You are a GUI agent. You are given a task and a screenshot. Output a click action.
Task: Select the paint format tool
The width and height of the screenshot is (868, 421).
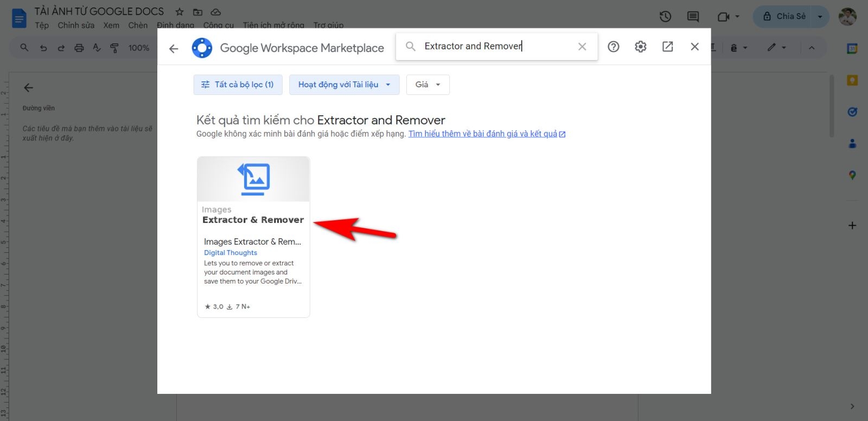(x=114, y=48)
